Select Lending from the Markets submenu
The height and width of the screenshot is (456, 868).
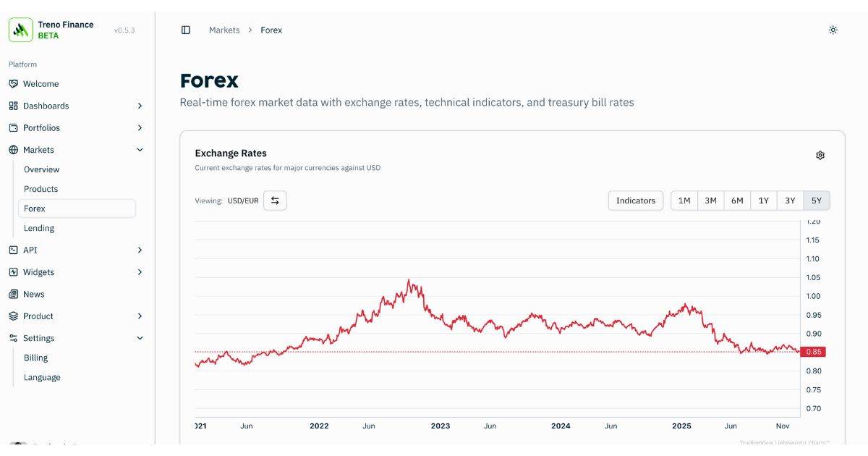tap(39, 227)
